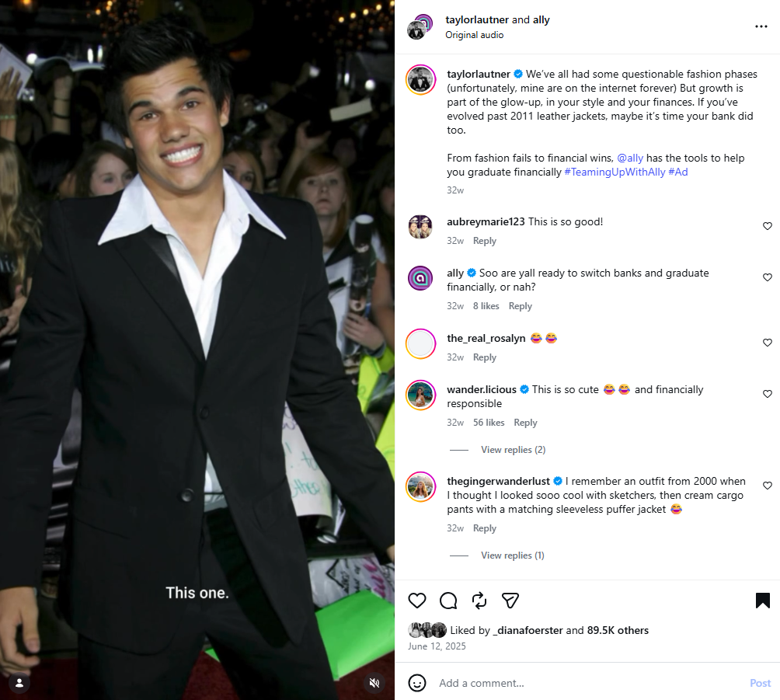Click the repost arrows icon
The width and height of the screenshot is (780, 700).
[x=479, y=601]
